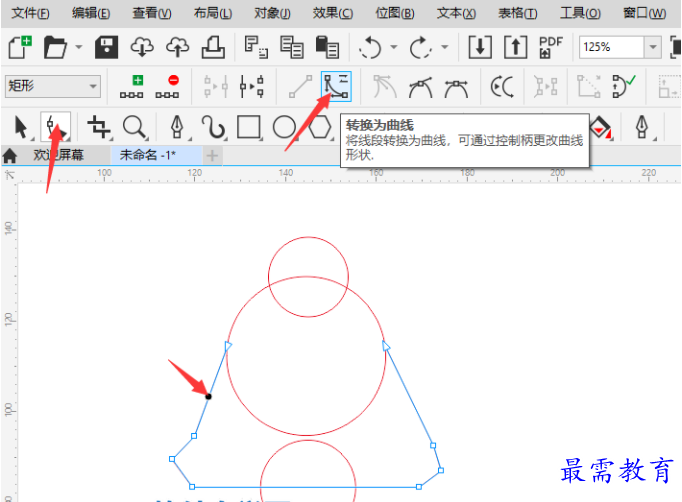Save the document with the floppy disk icon
682x502 pixels.
107,47
